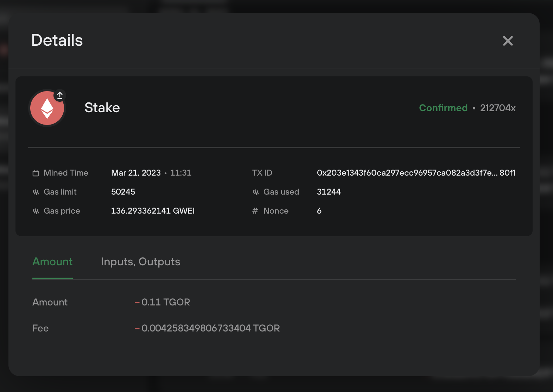553x392 pixels.
Task: Click the fee amount in TGOR
Action: pyautogui.click(x=210, y=328)
